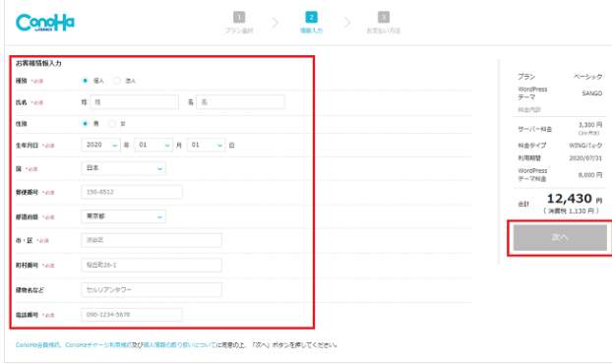The image size is (612, 364).
Task: Click the 姓 (last name) input field
Action: (134, 102)
